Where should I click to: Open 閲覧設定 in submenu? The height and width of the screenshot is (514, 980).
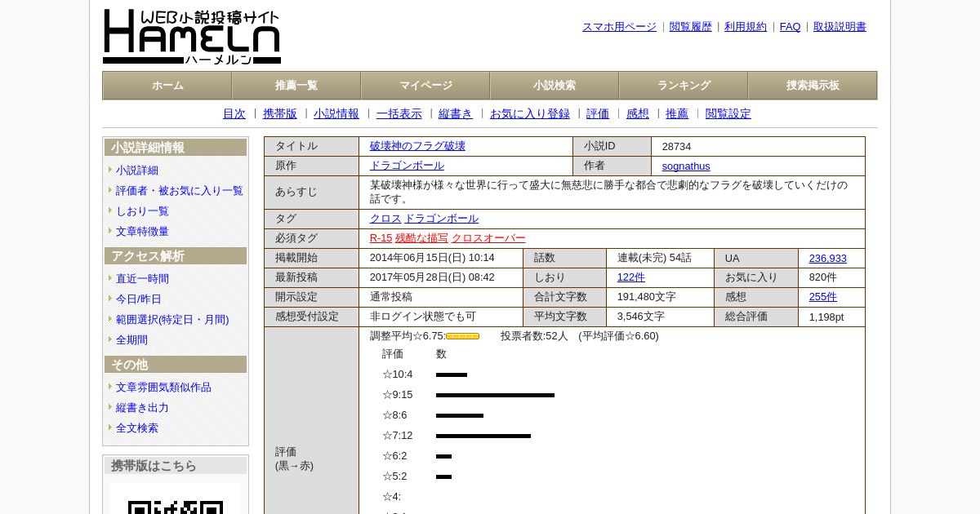(728, 114)
